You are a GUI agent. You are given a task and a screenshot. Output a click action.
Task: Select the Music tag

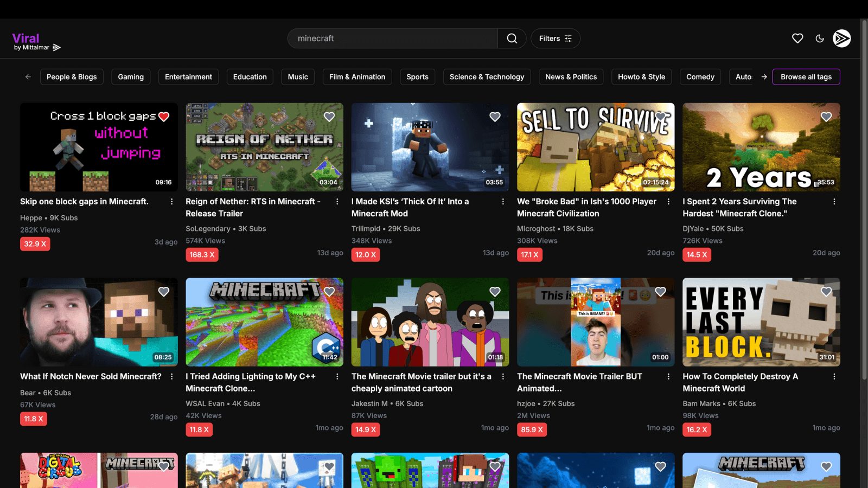click(x=298, y=77)
